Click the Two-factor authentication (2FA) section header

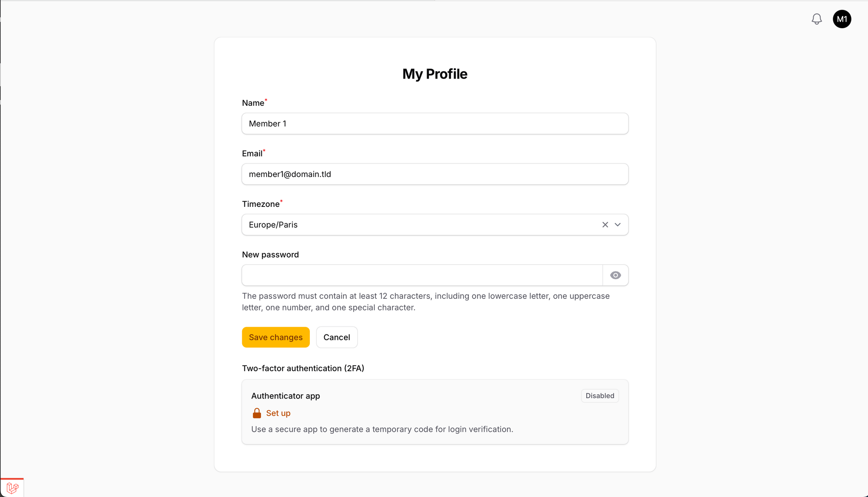tap(303, 368)
